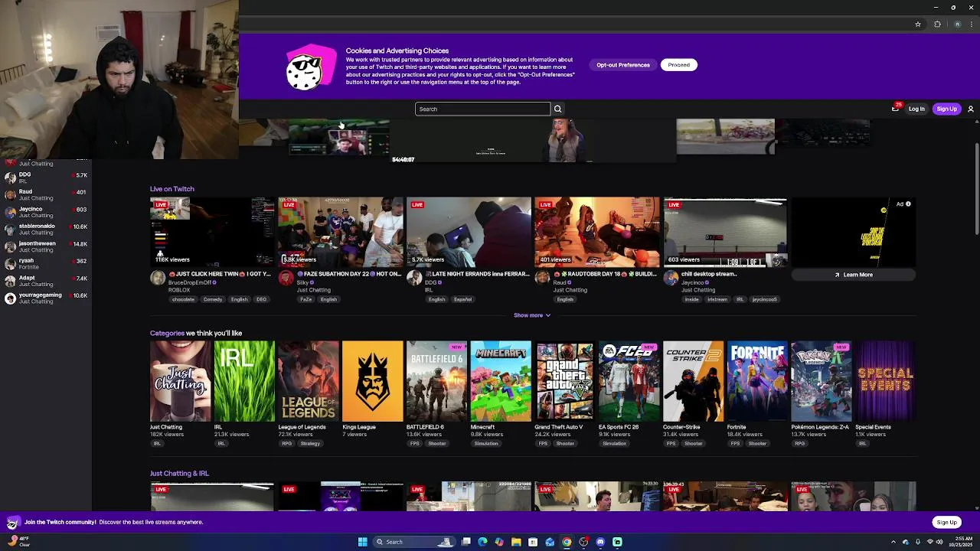Expand more live channels with Show more
Viewport: 980px width, 551px height.
point(532,315)
